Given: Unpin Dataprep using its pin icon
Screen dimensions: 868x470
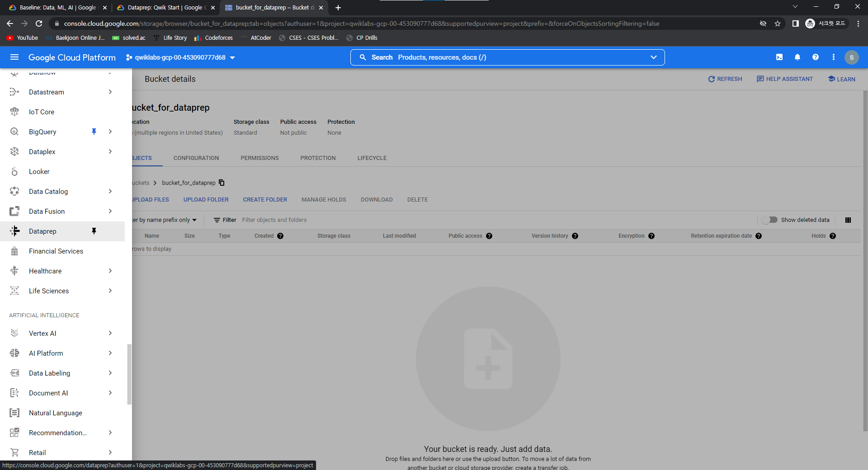Looking at the screenshot, I should [94, 231].
